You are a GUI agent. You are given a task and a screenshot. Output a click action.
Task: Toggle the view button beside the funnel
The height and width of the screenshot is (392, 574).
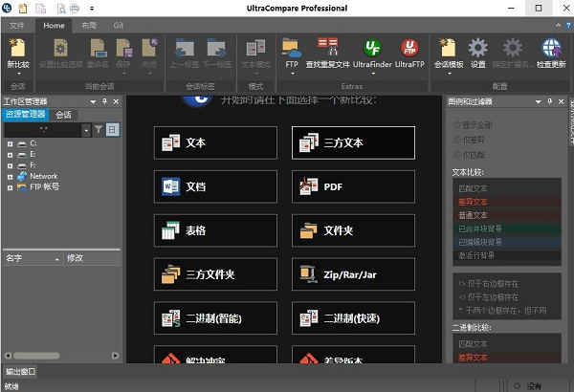pos(112,130)
